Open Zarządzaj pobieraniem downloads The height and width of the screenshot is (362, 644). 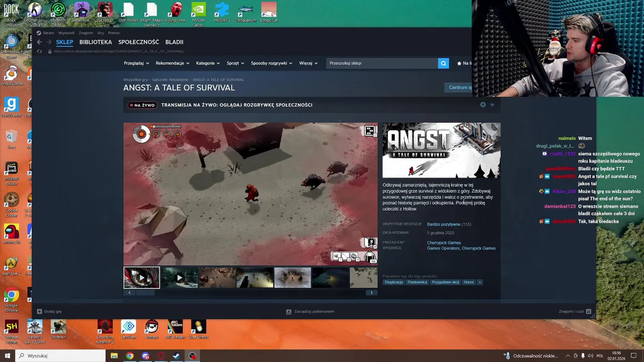(x=310, y=312)
